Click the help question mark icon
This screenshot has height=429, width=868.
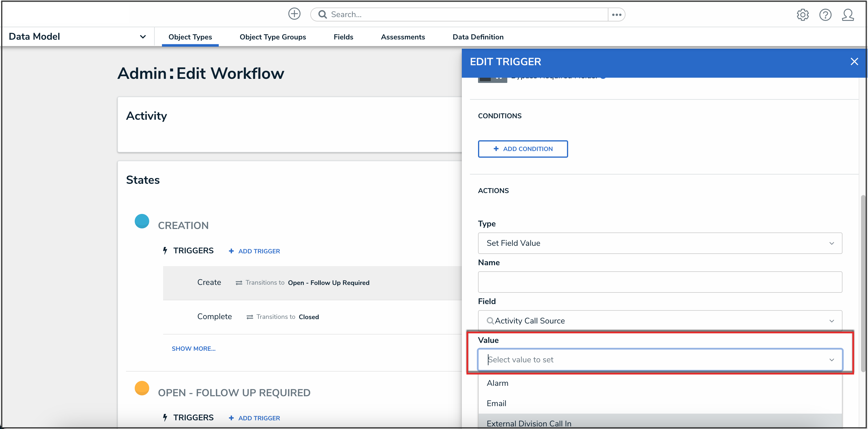[825, 15]
